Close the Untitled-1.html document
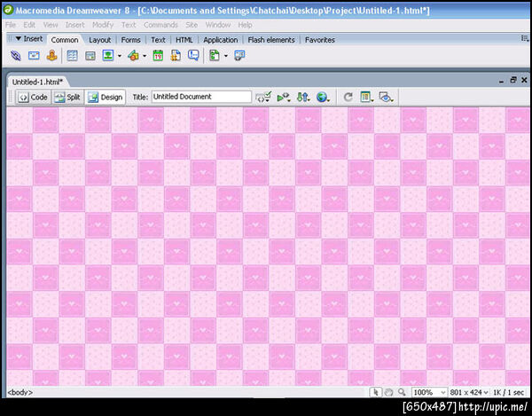This screenshot has width=532, height=416. 524,80
